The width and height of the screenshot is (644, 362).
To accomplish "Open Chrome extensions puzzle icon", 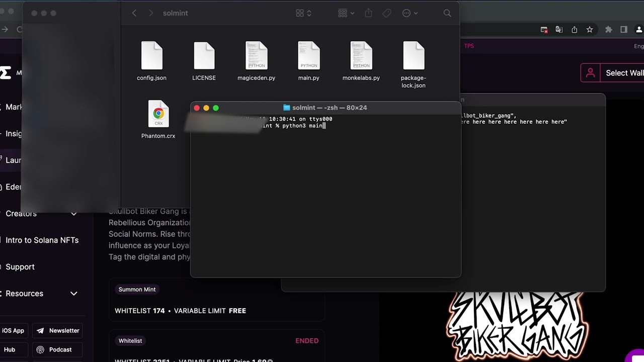I will pyautogui.click(x=609, y=30).
